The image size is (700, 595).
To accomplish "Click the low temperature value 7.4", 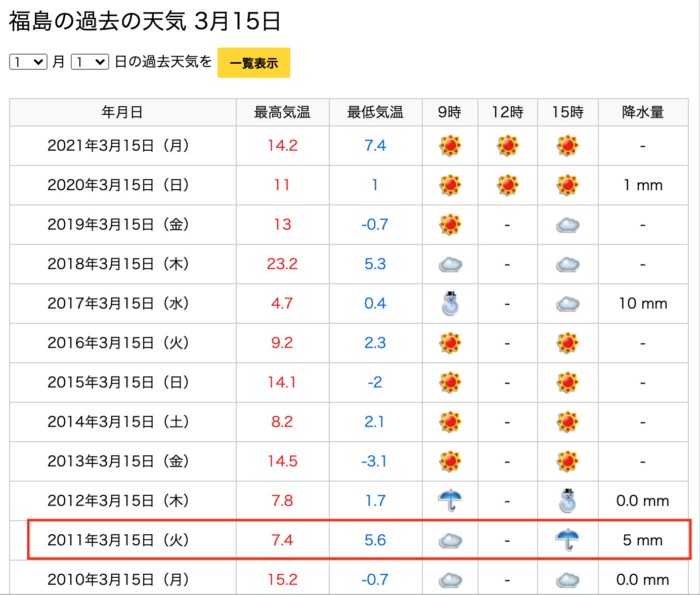I will (x=375, y=146).
